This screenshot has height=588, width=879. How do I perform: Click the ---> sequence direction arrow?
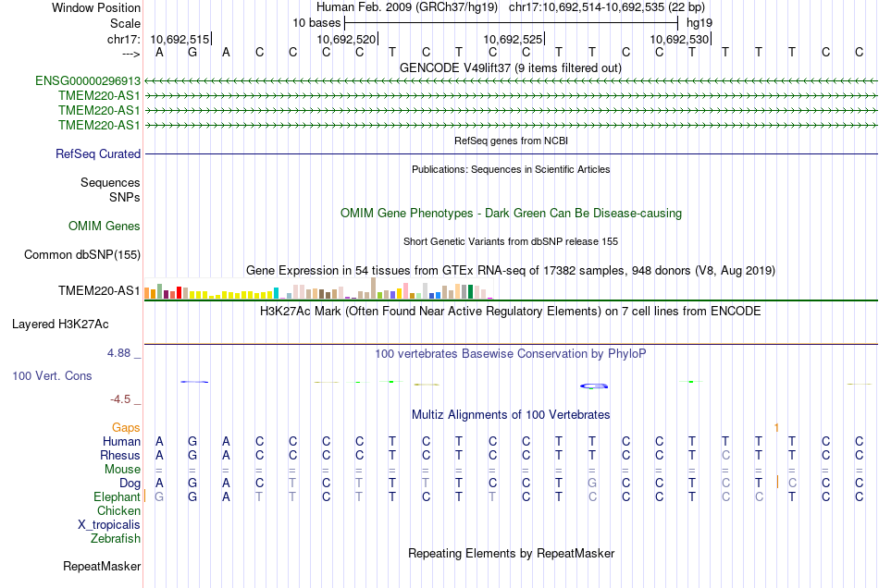pyautogui.click(x=130, y=54)
